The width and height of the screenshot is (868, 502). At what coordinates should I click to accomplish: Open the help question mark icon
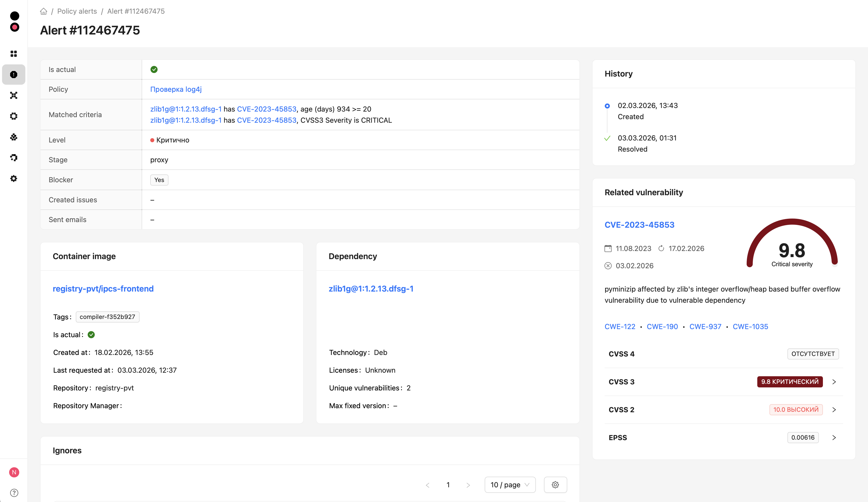tap(14, 493)
